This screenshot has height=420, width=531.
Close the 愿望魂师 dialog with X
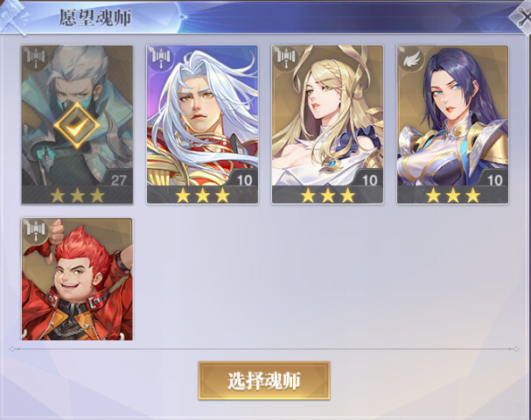(x=523, y=17)
